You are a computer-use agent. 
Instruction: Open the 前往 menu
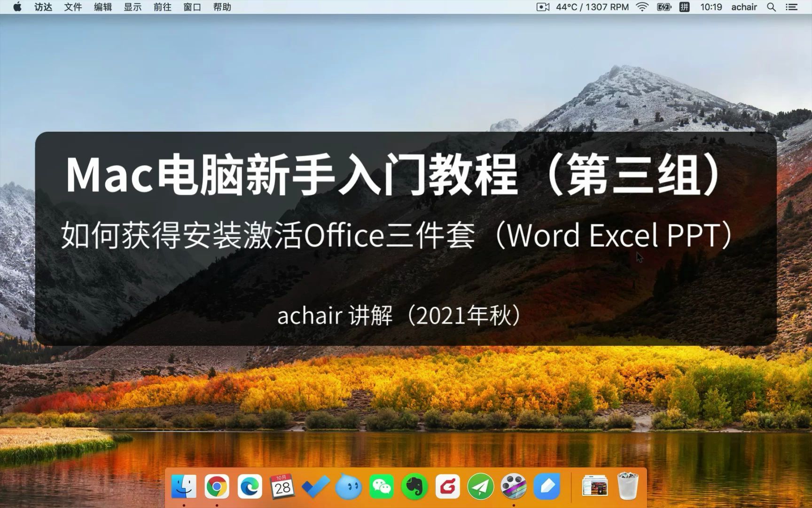[163, 7]
